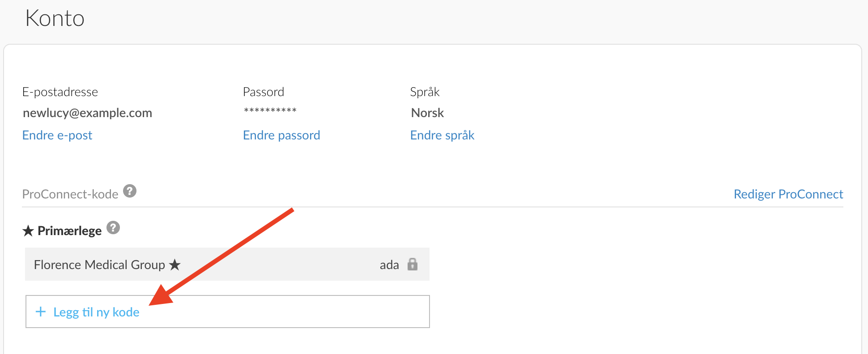Click the language value Norsk
The width and height of the screenshot is (868, 354).
[x=427, y=113]
